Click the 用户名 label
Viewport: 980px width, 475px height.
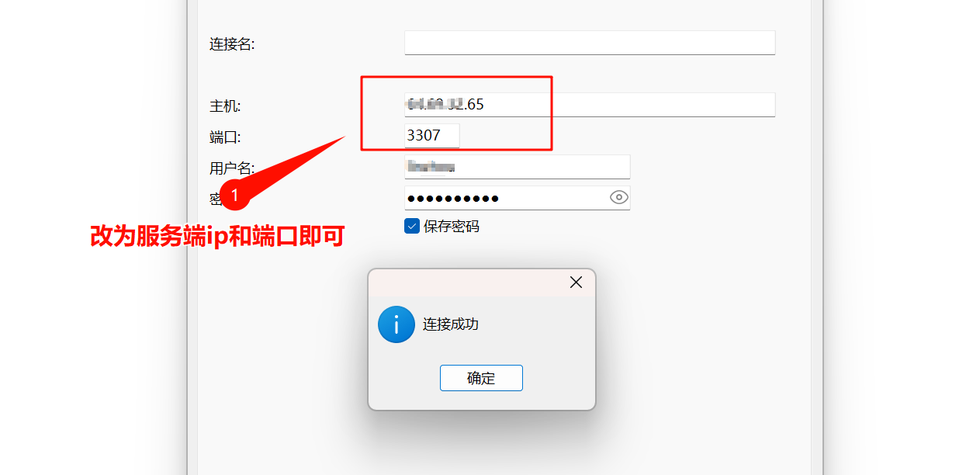tap(232, 168)
